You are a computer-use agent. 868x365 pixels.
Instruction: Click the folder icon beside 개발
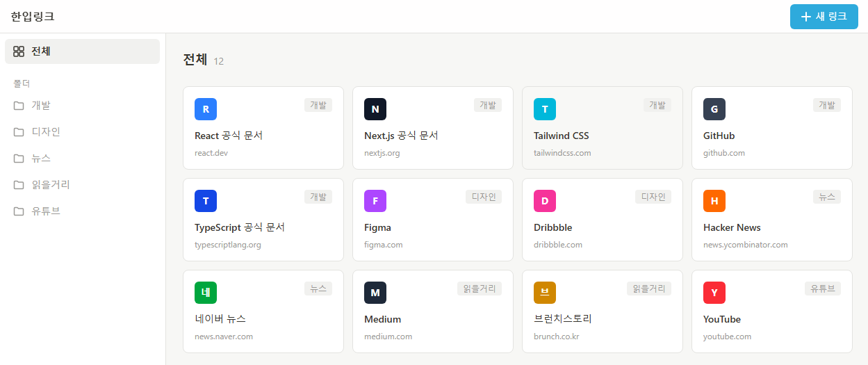[x=19, y=106]
